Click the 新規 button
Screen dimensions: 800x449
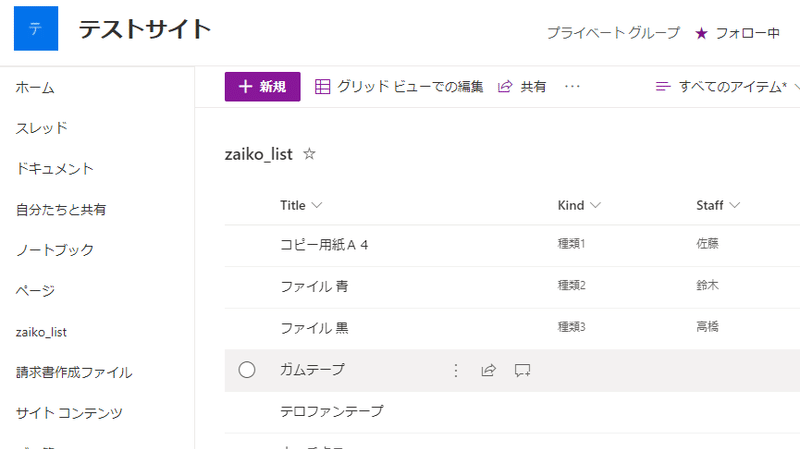pos(262,87)
